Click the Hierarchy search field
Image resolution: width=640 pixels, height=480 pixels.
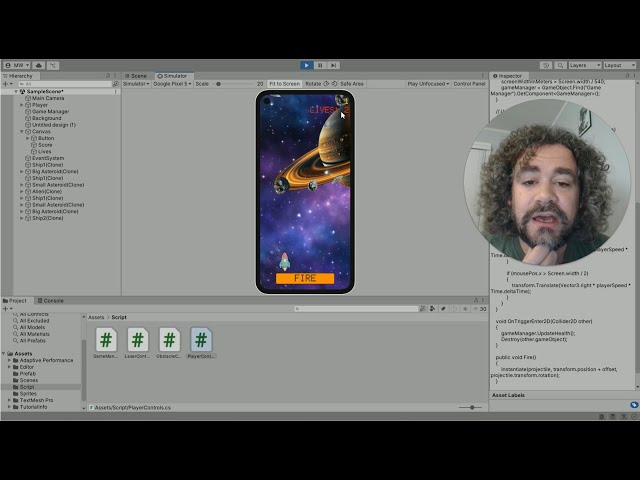tap(65, 84)
